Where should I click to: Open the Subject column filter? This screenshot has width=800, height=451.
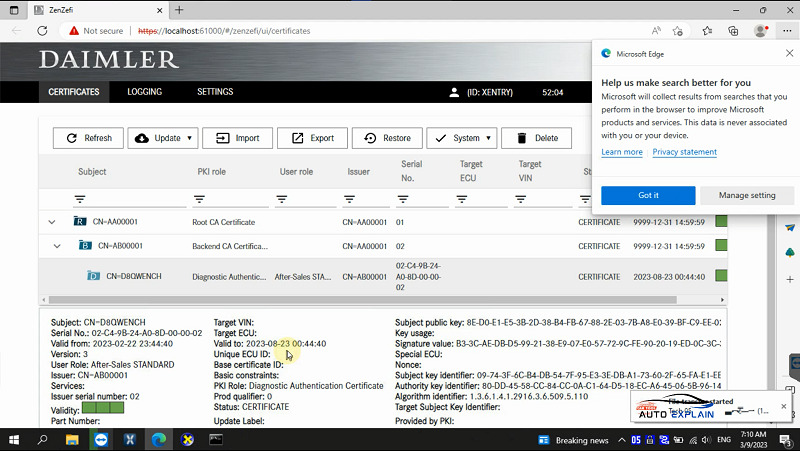(80, 199)
